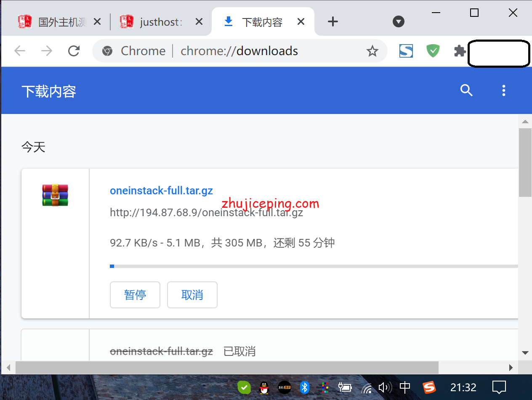This screenshot has height=400, width=532.
Task: Click the 今天 date heading
Action: point(33,147)
